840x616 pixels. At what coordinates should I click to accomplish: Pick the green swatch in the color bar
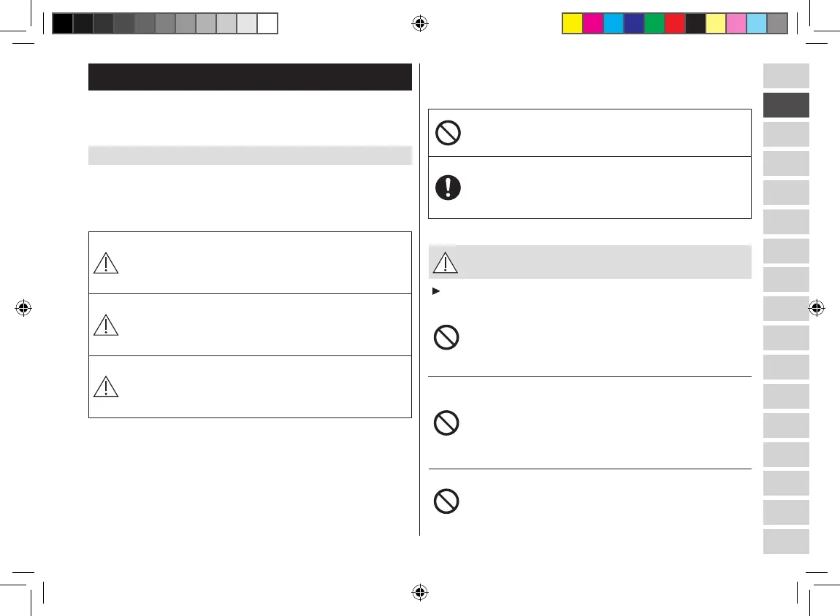coord(654,24)
